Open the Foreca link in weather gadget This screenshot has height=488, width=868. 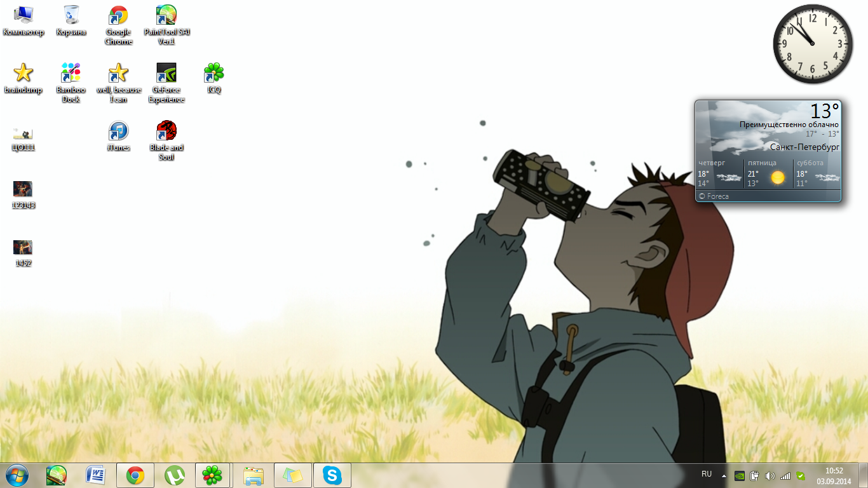(x=714, y=196)
